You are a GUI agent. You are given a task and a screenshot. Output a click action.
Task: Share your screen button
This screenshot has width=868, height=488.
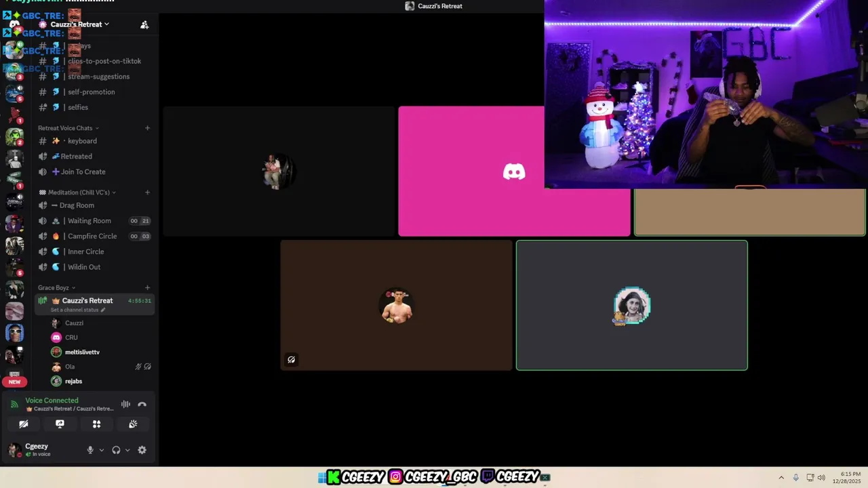(x=60, y=424)
